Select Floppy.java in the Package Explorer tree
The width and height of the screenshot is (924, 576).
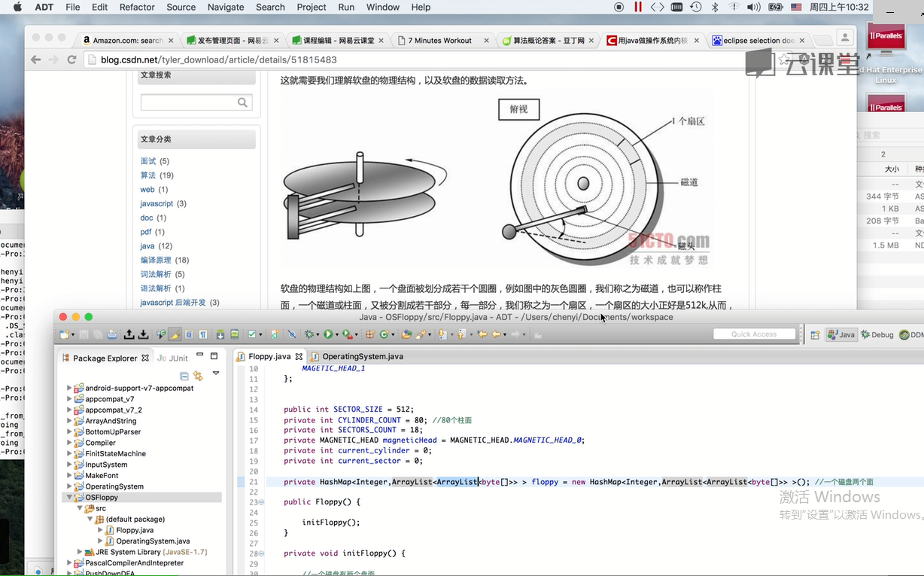tap(134, 530)
